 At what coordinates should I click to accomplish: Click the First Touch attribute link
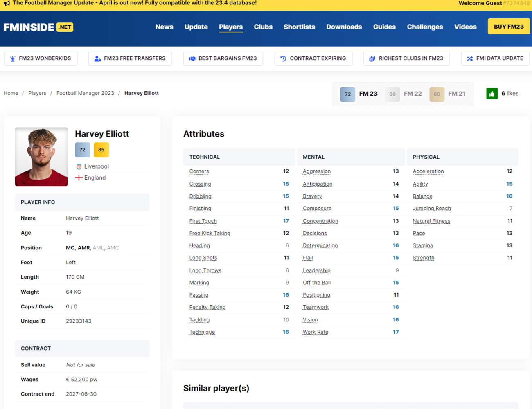click(x=203, y=221)
